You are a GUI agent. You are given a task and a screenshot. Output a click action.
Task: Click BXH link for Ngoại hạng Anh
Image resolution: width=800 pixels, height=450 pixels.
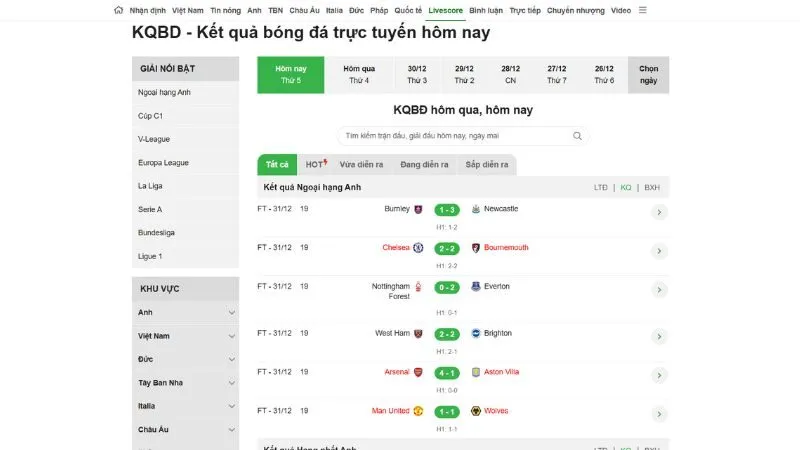652,188
